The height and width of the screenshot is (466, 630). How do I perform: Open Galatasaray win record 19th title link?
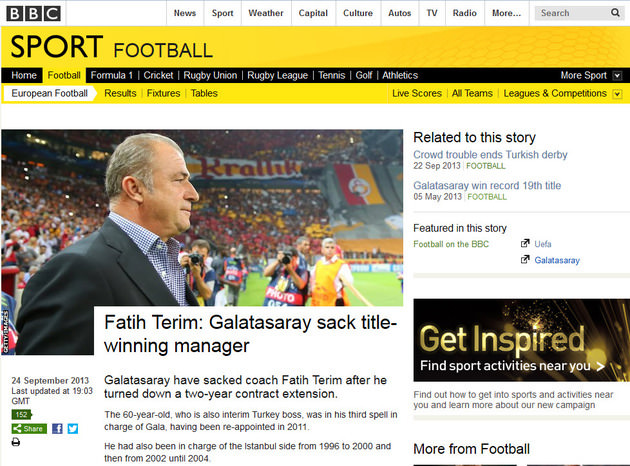(487, 186)
